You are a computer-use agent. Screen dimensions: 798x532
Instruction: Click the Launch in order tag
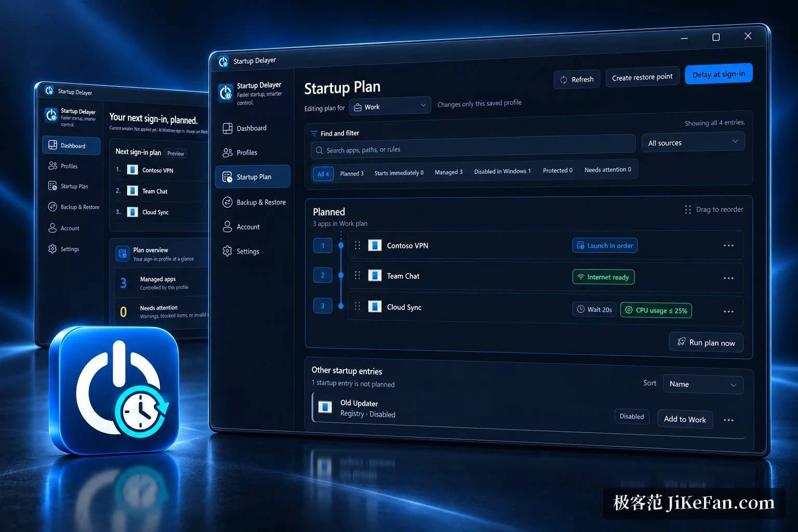click(605, 245)
